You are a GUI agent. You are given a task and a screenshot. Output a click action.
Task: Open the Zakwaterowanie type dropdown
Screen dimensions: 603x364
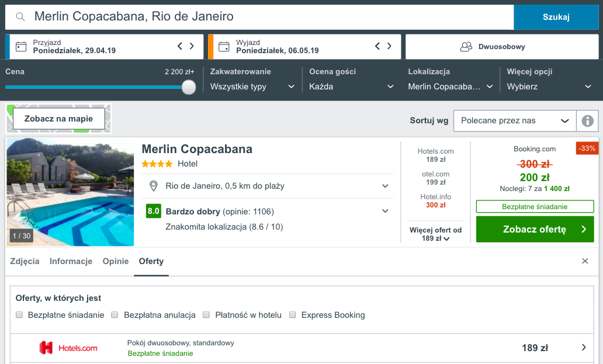(252, 87)
